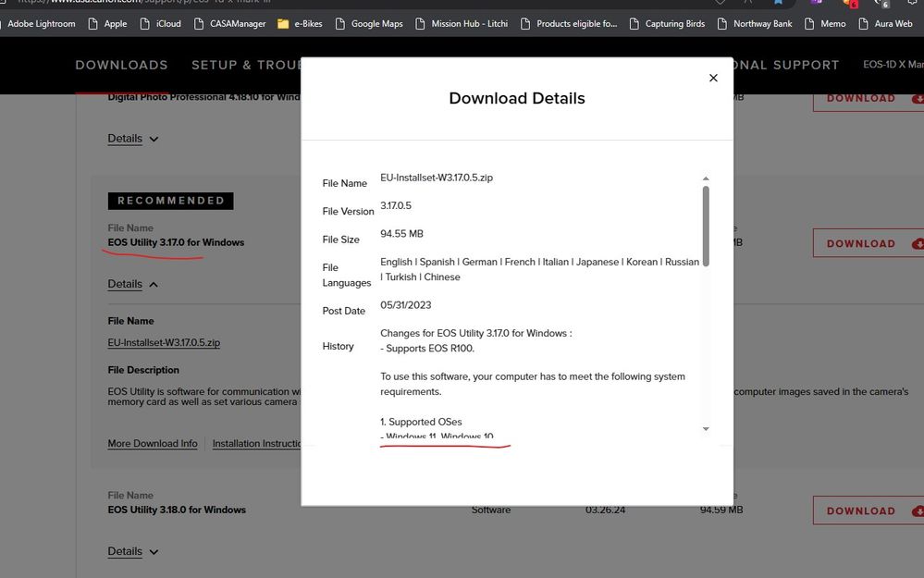Switch to the Downloads tab
The width and height of the screenshot is (924, 578).
pyautogui.click(x=121, y=65)
